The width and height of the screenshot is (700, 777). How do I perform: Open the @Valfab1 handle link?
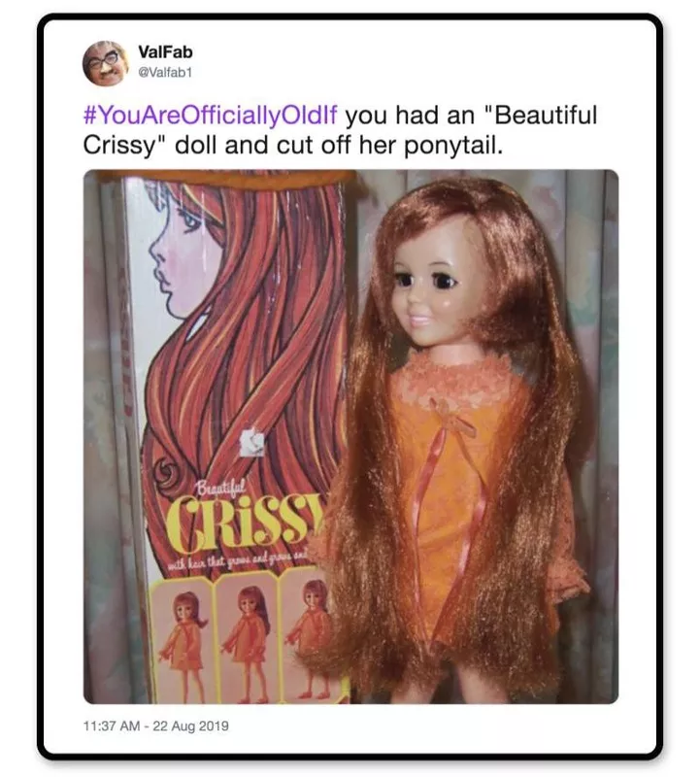click(164, 72)
